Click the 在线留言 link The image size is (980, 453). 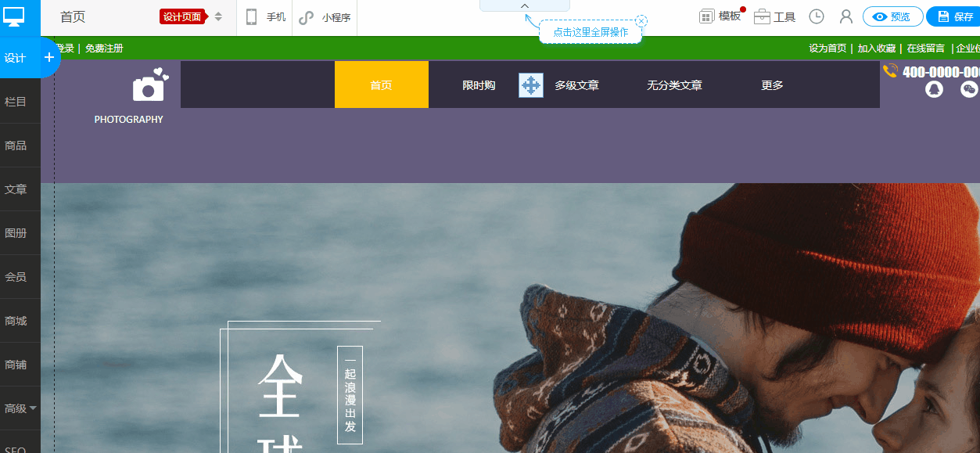point(925,49)
